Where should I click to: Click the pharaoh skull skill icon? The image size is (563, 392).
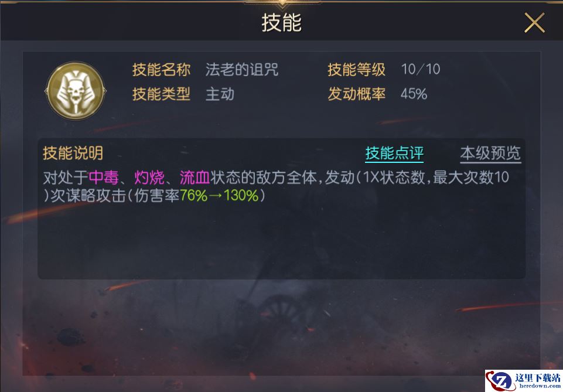(x=76, y=91)
